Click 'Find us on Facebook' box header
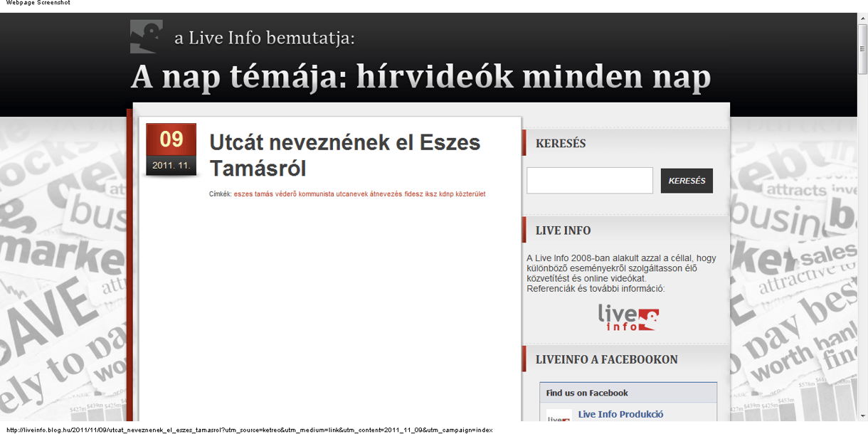The width and height of the screenshot is (868, 434). click(628, 393)
